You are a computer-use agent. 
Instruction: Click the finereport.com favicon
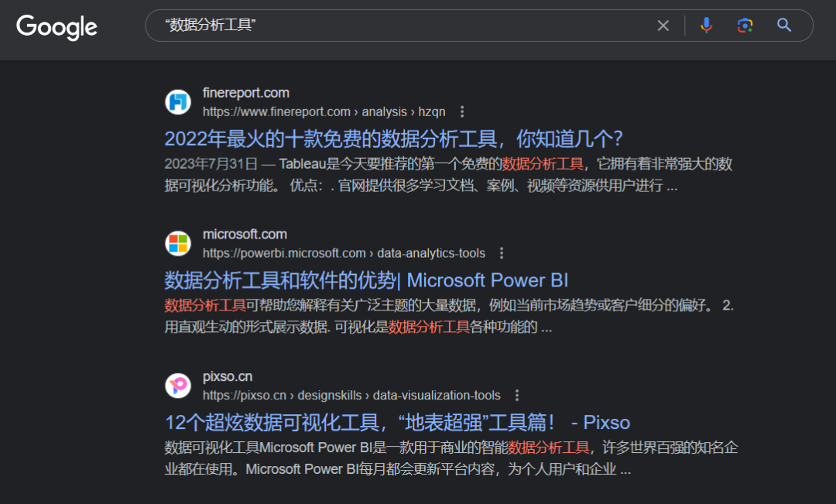click(x=178, y=102)
